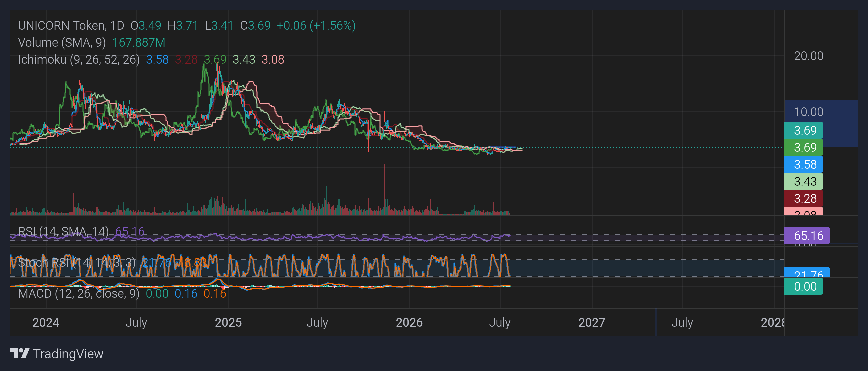Click the green 3.69 Ichimoku legend value
Screen dimensions: 868x371
click(x=215, y=60)
